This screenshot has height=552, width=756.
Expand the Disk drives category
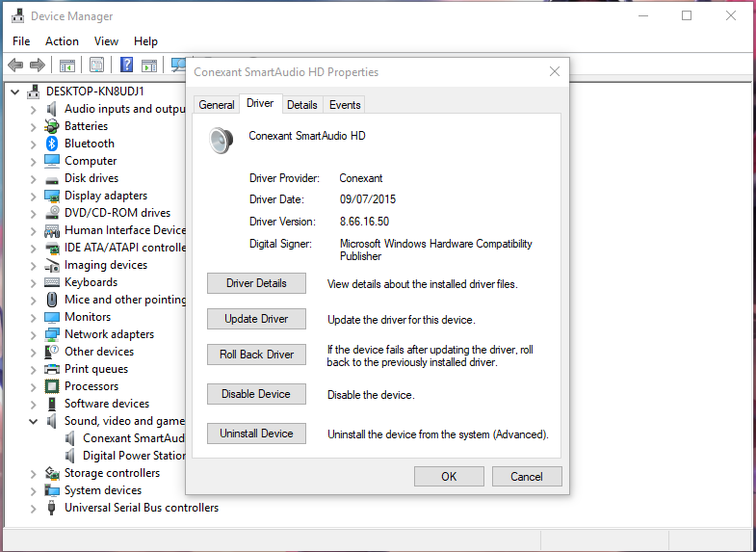[34, 179]
